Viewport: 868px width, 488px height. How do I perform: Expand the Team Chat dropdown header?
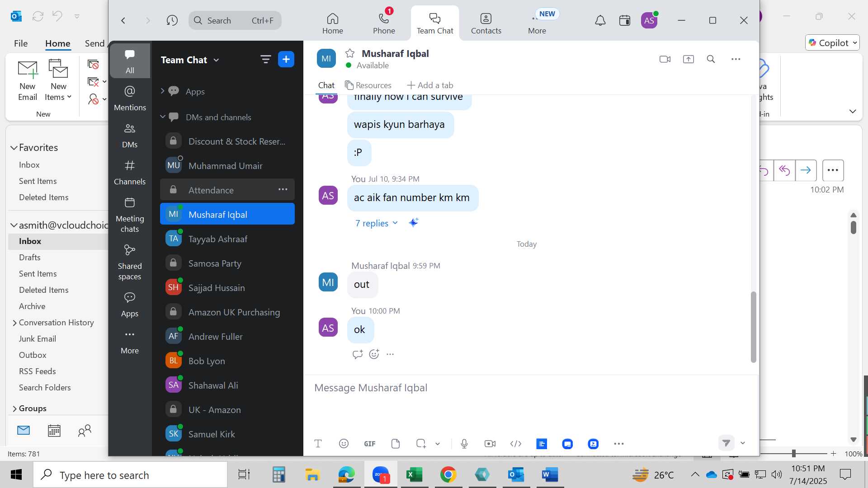point(190,60)
